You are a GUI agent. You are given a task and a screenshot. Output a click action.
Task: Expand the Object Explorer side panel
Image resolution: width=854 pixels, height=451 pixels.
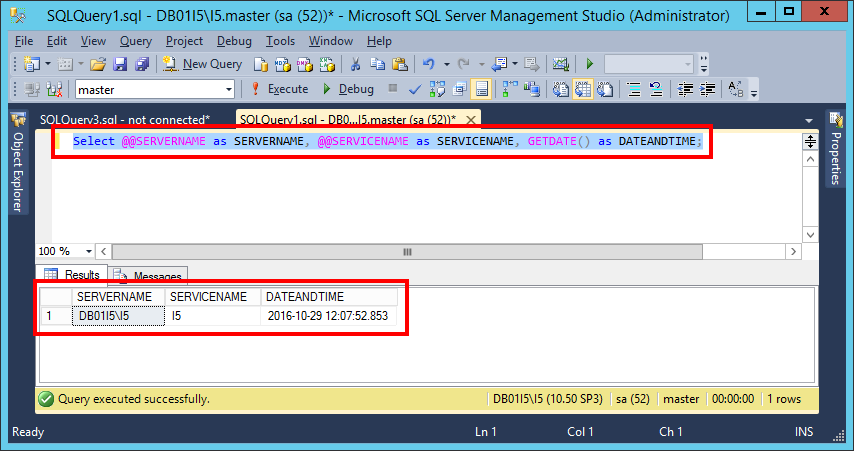18,164
